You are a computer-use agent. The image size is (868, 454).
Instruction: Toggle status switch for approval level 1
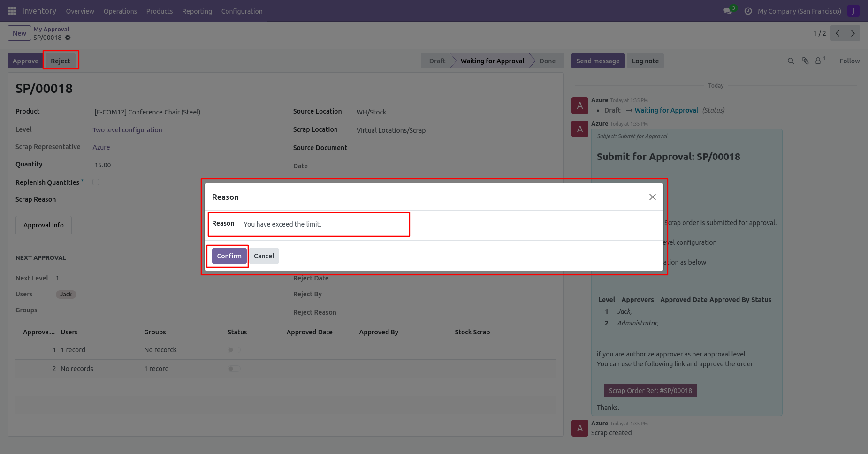[234, 350]
